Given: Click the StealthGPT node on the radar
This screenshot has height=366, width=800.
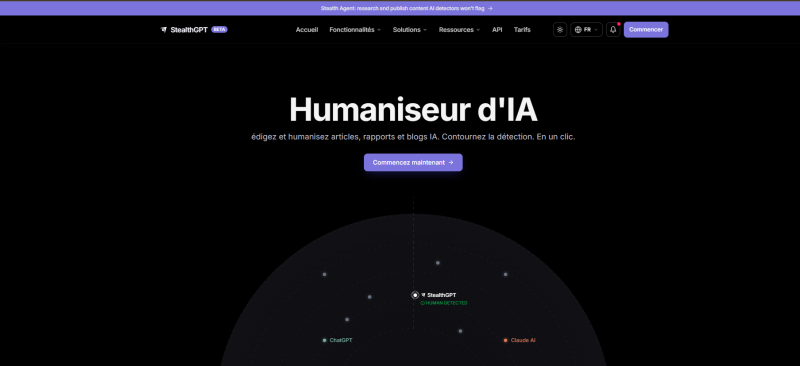Looking at the screenshot, I should 415,295.
